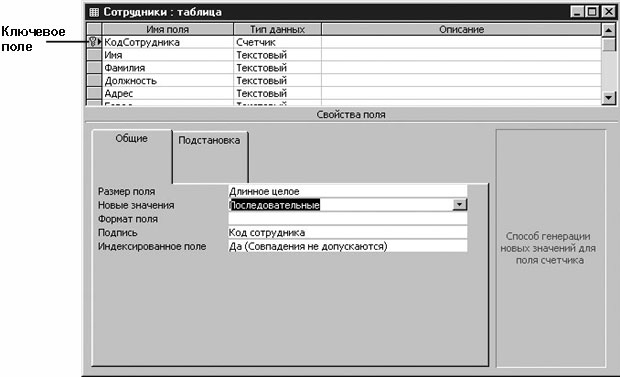Click the Последовательные value field

[x=340, y=205]
